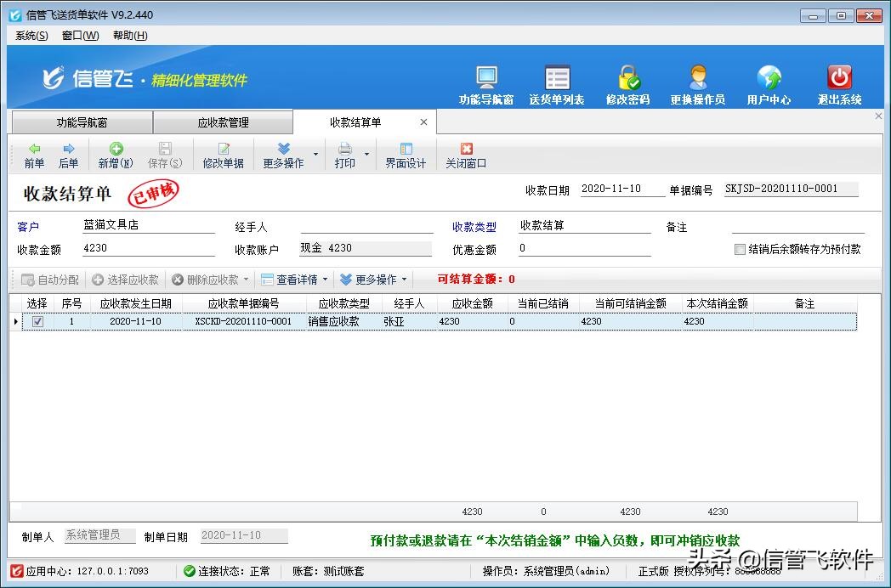This screenshot has height=588, width=891.
Task: Save the document with 保存 icon
Action: (x=164, y=155)
